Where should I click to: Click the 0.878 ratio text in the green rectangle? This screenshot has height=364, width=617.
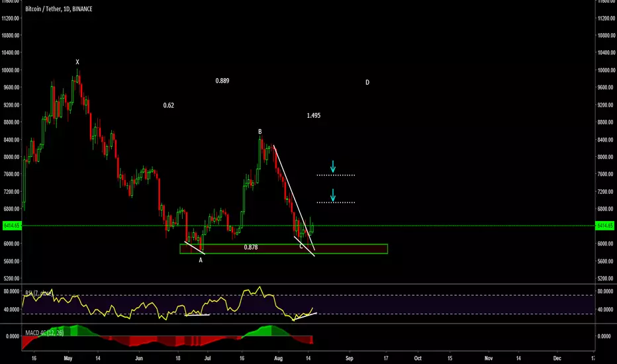251,247
